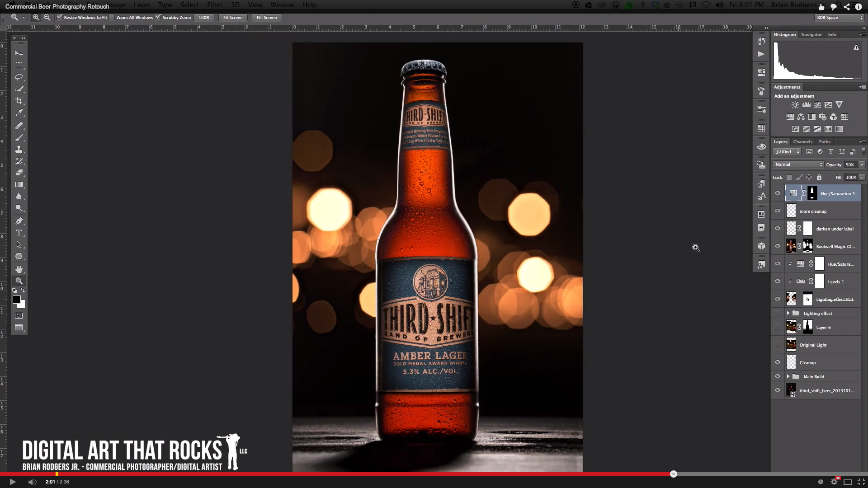Switch to the Channels tab
The width and height of the screenshot is (868, 488).
802,142
